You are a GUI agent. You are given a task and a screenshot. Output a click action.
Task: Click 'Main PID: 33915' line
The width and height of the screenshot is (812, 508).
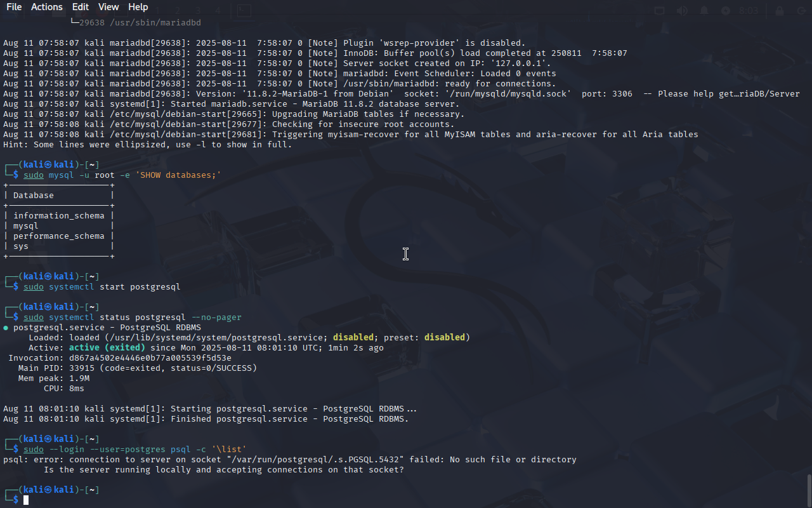138,368
